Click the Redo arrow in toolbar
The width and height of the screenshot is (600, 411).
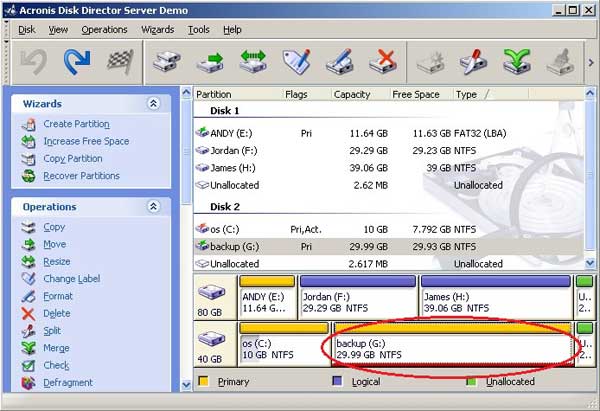[x=77, y=63]
